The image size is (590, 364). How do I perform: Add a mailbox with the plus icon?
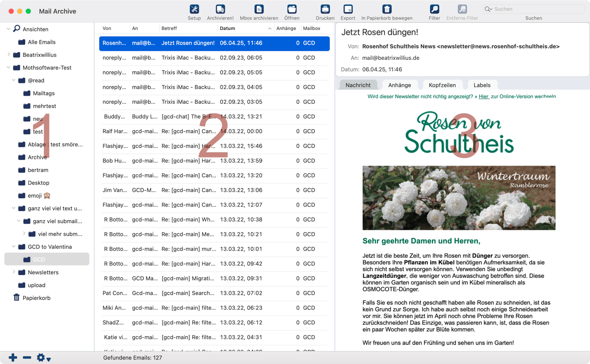(x=12, y=357)
